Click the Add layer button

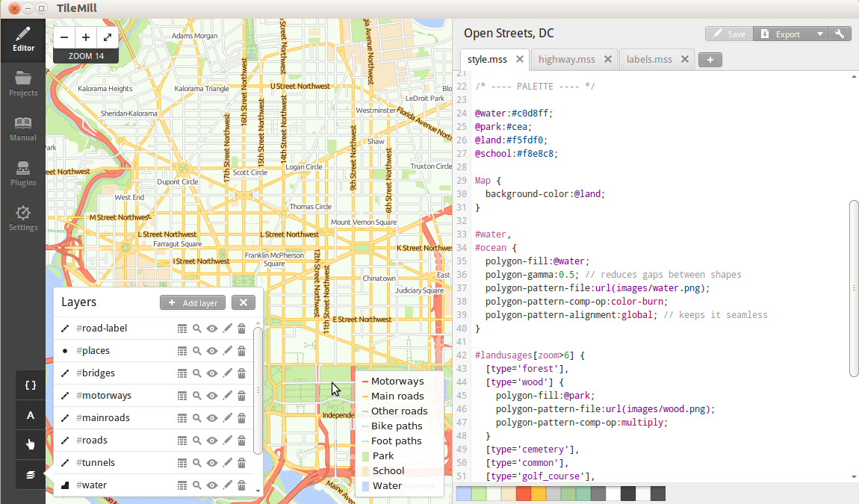[x=193, y=302]
